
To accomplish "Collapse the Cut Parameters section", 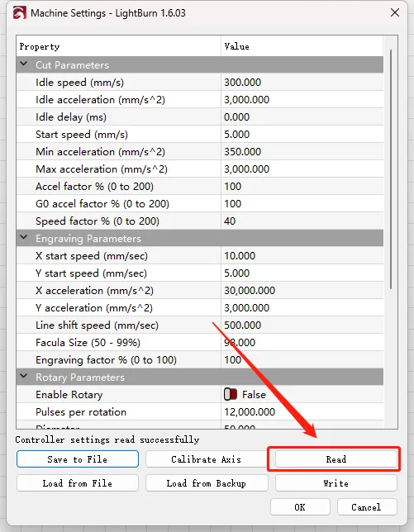I will (24, 64).
